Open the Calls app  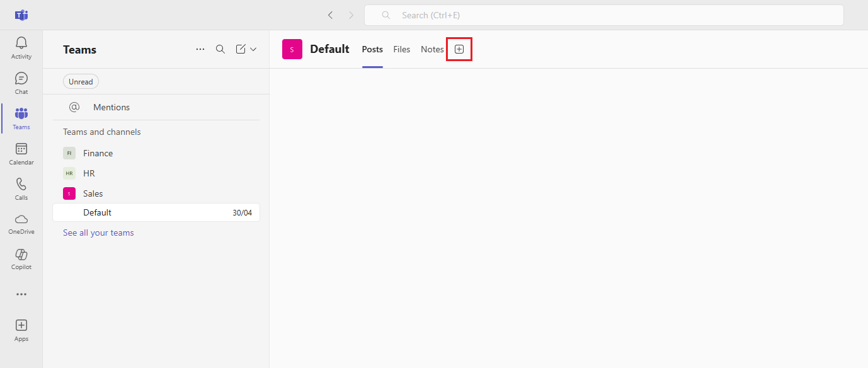coord(21,189)
